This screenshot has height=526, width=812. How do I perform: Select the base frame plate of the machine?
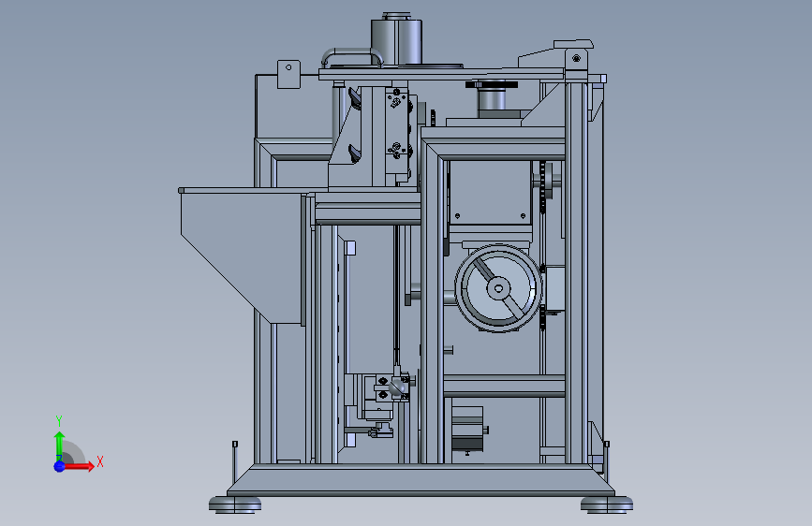(421, 480)
